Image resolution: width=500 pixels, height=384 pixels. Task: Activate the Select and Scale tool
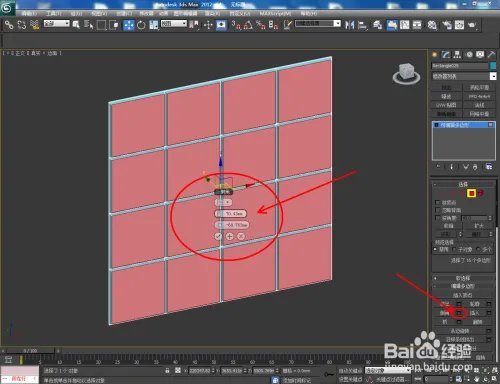[154, 25]
